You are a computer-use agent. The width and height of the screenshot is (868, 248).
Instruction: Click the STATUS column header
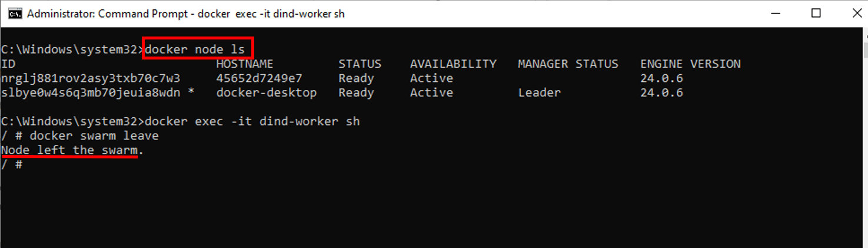click(360, 64)
